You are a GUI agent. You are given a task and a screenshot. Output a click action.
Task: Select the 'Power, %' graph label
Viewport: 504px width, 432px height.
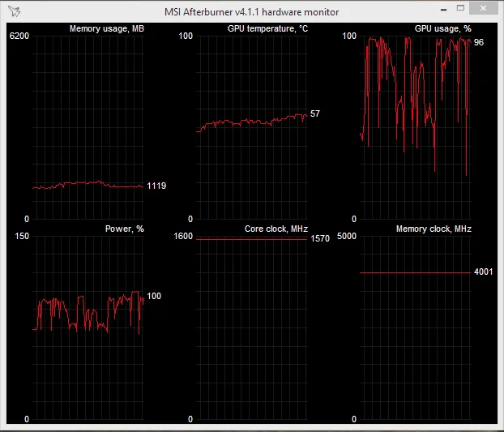click(125, 229)
